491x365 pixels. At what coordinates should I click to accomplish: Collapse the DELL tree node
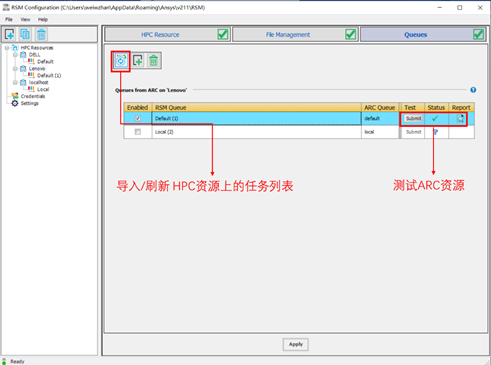pyautogui.click(x=15, y=54)
